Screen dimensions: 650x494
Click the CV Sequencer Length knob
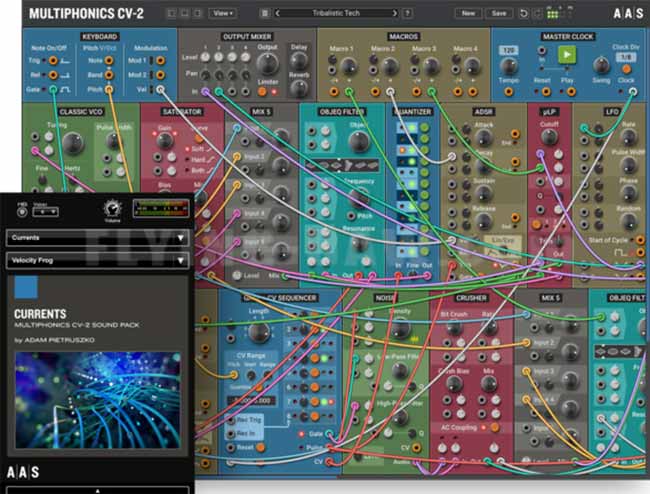click(x=259, y=332)
